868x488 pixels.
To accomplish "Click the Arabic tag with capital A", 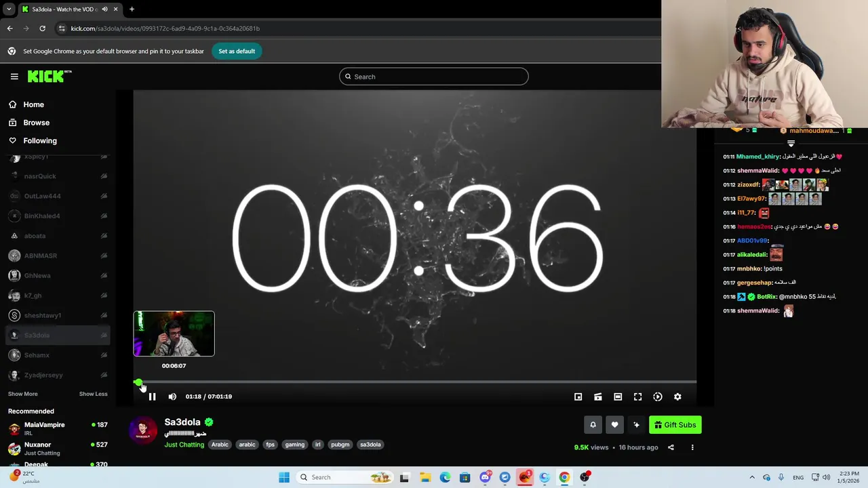I will (220, 445).
